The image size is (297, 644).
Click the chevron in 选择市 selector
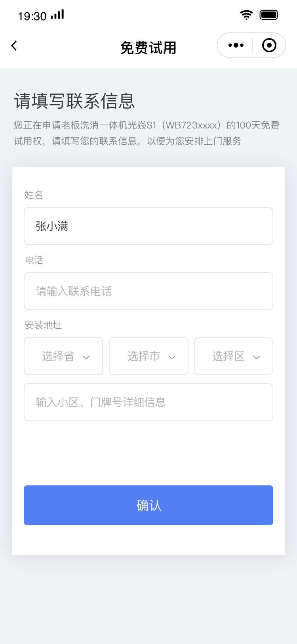click(x=172, y=357)
